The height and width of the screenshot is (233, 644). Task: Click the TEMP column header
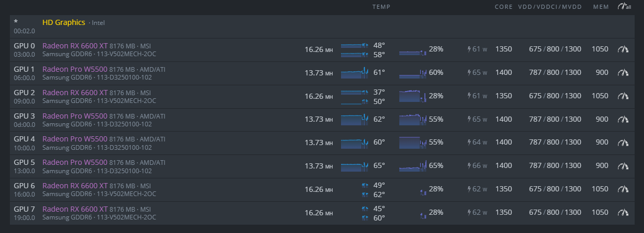click(x=381, y=7)
